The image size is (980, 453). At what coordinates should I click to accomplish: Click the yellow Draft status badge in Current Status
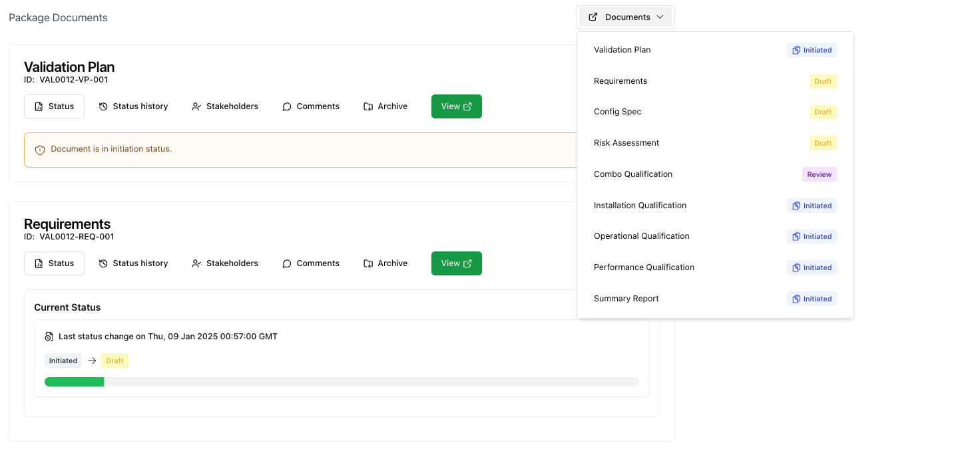(115, 361)
